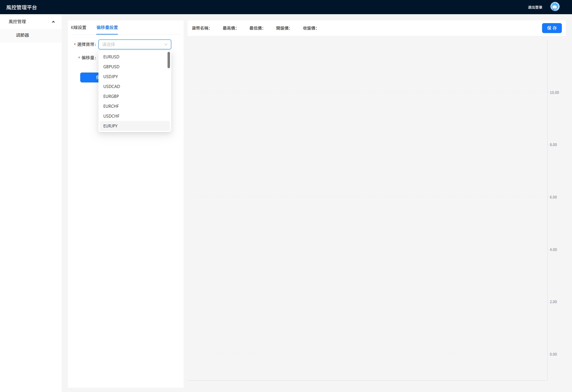Select the highlighted EURJPY option
This screenshot has height=392, width=572.
110,126
